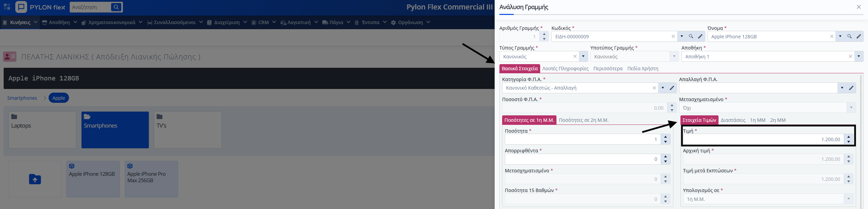
Task: Open the Διαχείριση menu
Action: pyautogui.click(x=227, y=22)
